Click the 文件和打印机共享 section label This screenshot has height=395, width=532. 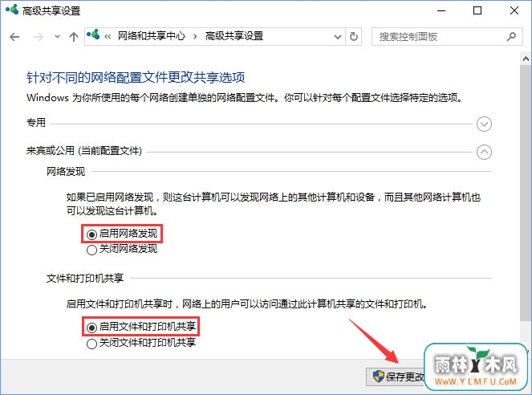point(85,279)
